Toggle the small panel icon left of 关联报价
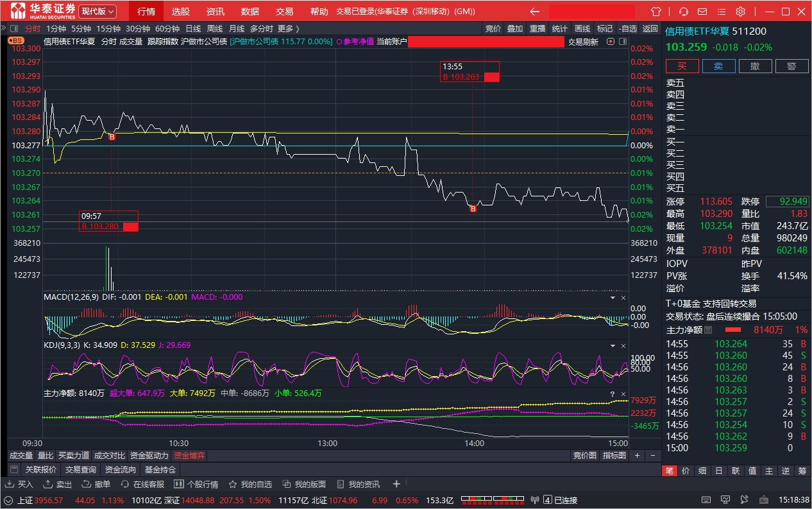812x509 pixels. click(x=14, y=470)
